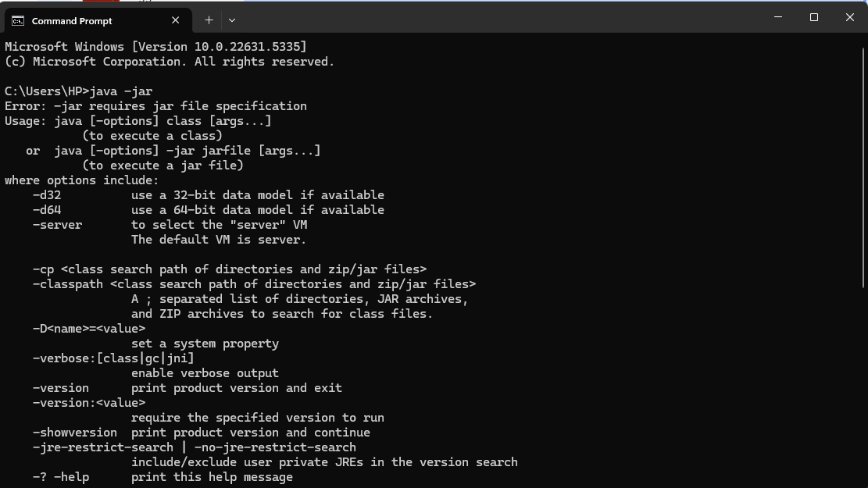Open a new tab with plus button
Viewport: 868px width, 488px height.
pyautogui.click(x=209, y=20)
